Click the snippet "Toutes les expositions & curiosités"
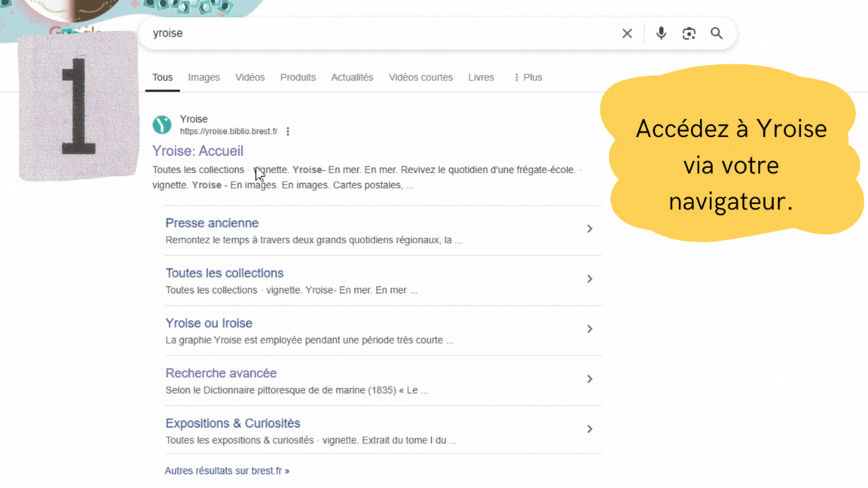Image resolution: width=868 pixels, height=488 pixels. (239, 441)
